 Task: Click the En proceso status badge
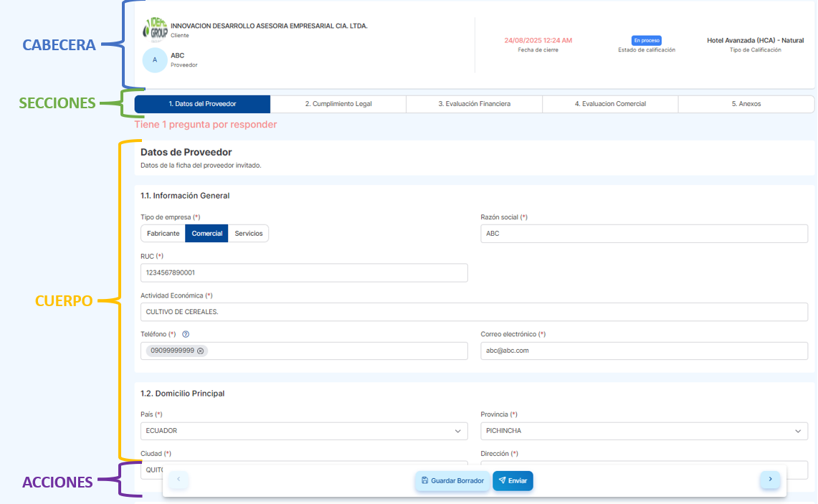tap(646, 41)
